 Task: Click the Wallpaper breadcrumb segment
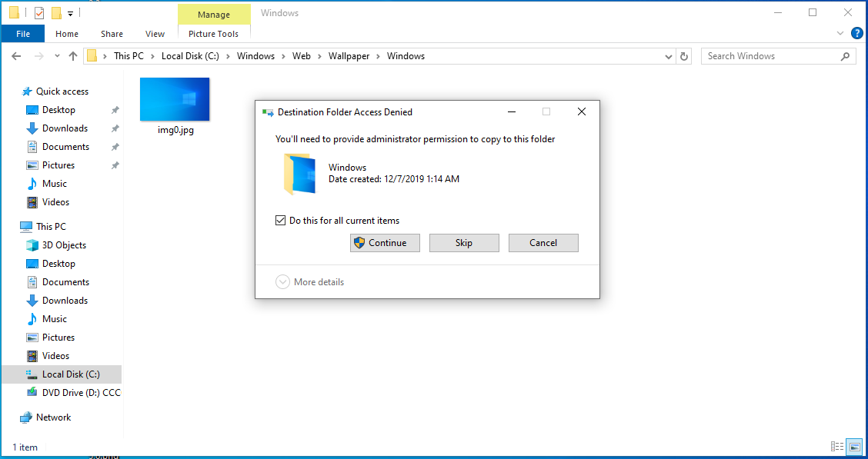[x=349, y=56]
